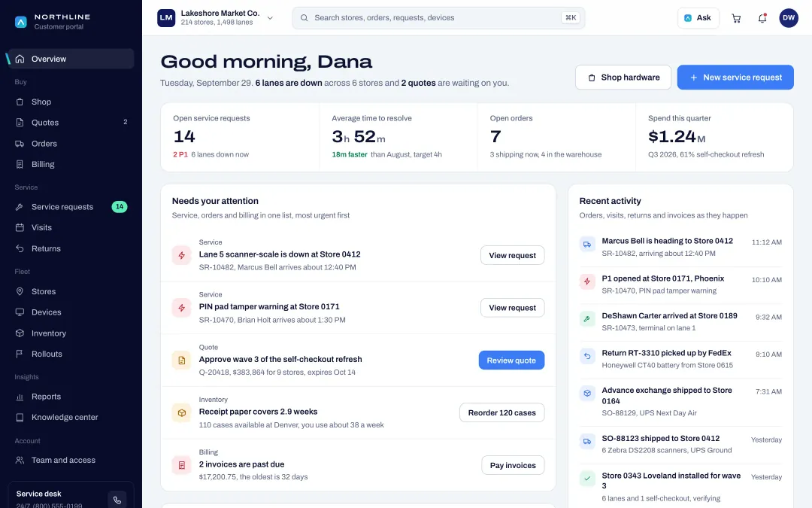Click return arrow icon beside RT-3310 activity
Screen dimensions: 812x508
(x=587, y=356)
